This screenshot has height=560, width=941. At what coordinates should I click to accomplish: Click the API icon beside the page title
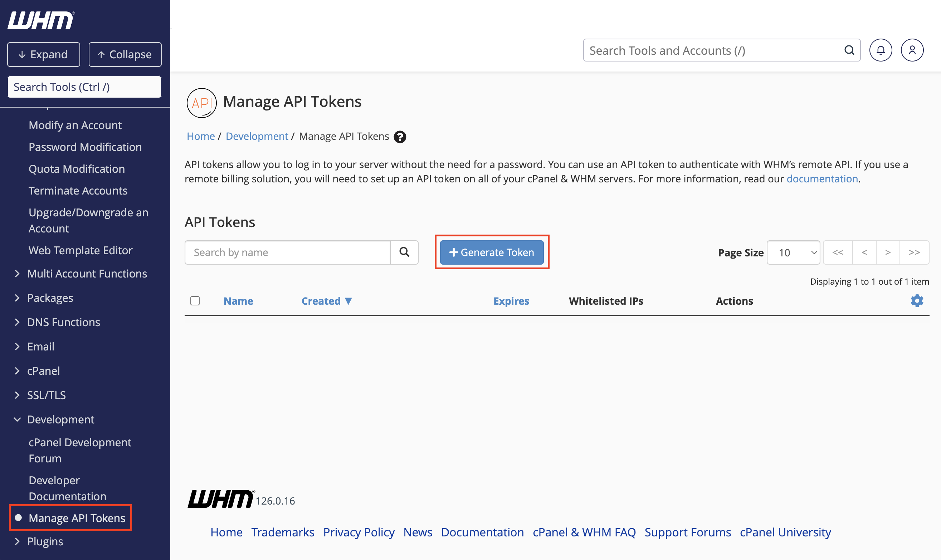201,103
